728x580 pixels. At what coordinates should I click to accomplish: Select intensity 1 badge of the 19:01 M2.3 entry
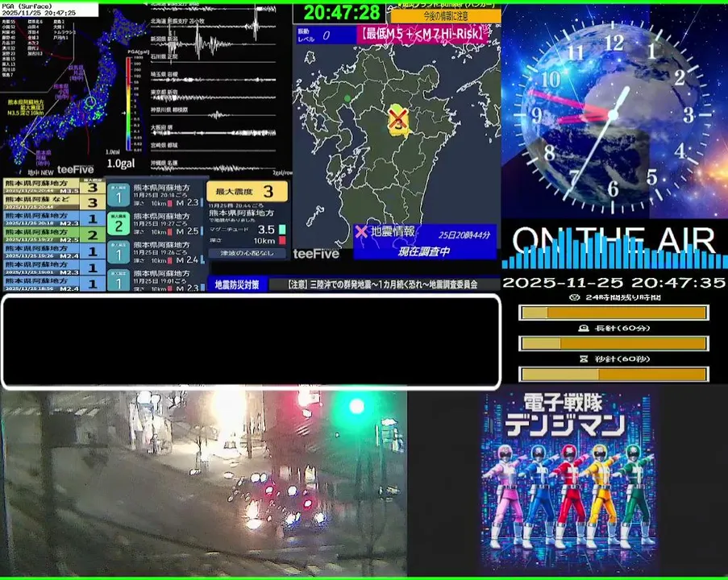coord(119,280)
